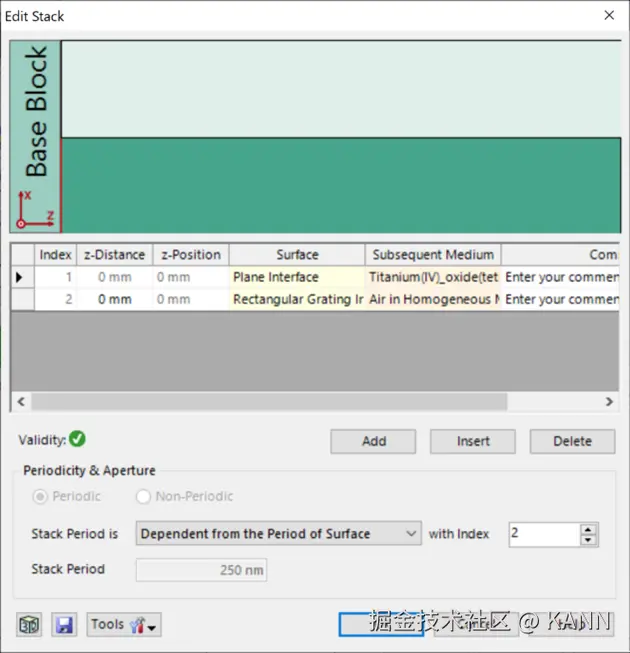This screenshot has height=653, width=630.
Task: Increase the with Index spinner value
Action: (x=588, y=529)
